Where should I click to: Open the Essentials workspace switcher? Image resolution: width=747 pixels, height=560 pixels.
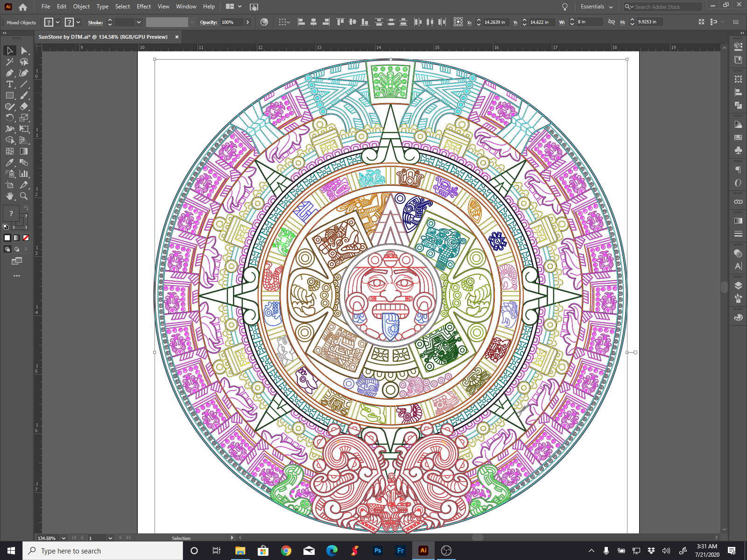coord(597,7)
